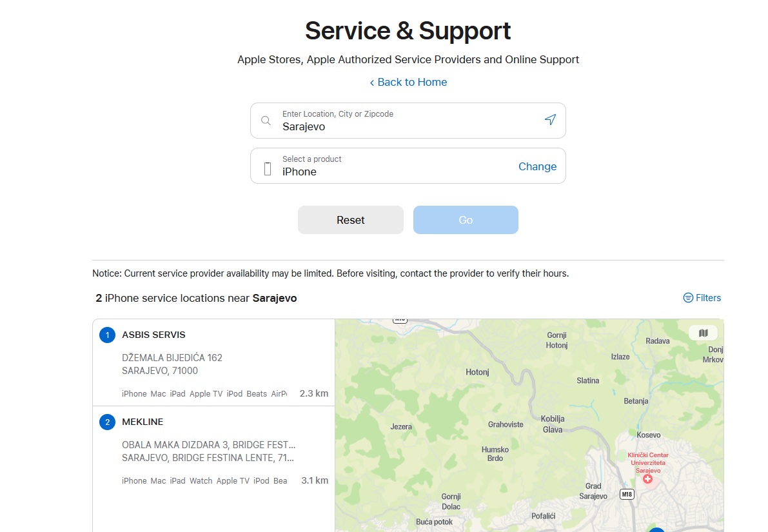Image resolution: width=768 pixels, height=532 pixels.
Task: Click address DŽEMALA BIJEDIĆA 162
Action: [x=172, y=358]
